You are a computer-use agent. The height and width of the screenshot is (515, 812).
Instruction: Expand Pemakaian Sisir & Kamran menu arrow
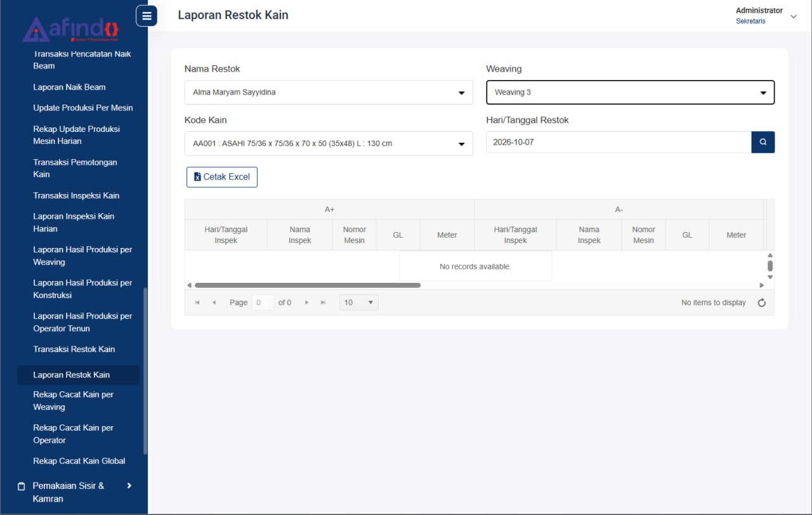click(129, 486)
